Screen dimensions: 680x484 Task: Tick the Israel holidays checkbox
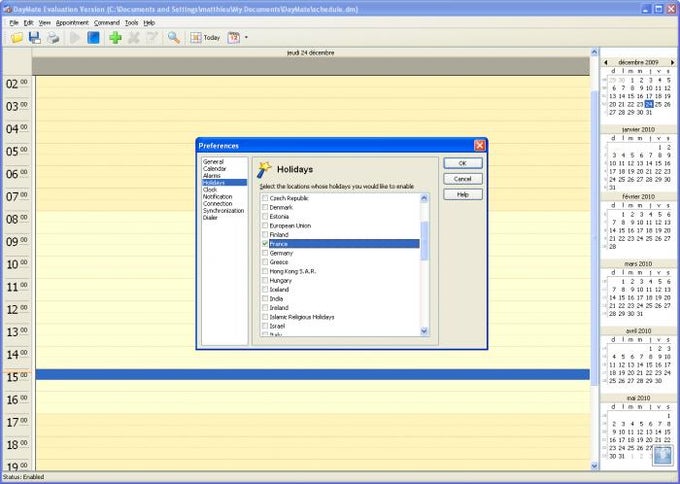click(265, 326)
